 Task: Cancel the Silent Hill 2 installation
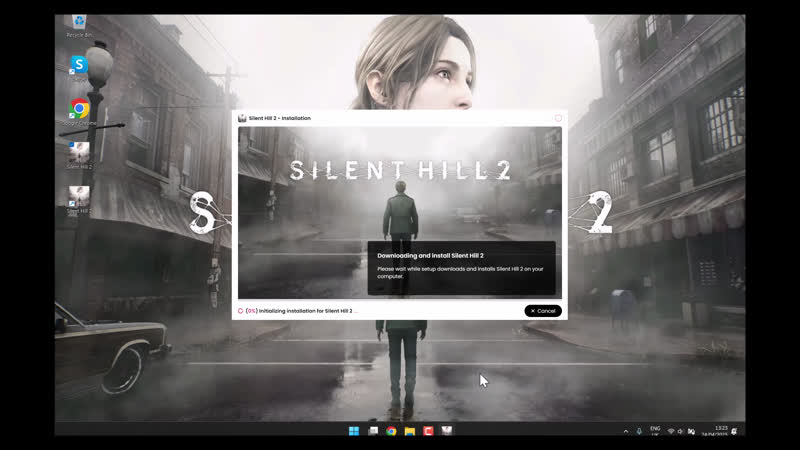coord(543,311)
